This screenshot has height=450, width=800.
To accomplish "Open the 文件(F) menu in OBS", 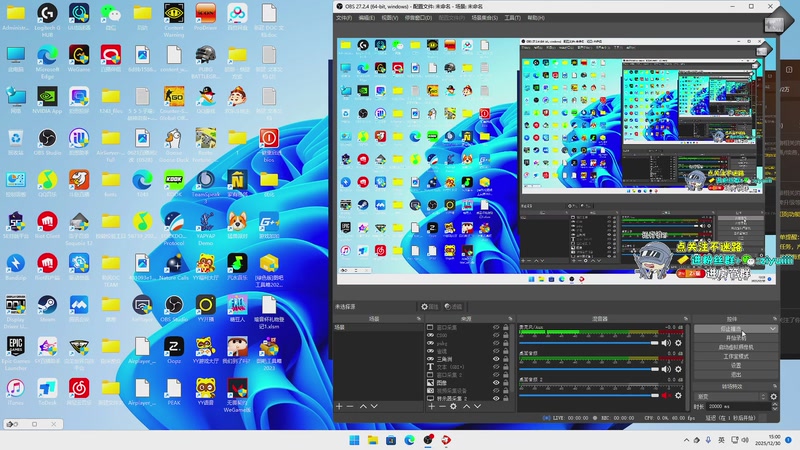I will point(344,18).
